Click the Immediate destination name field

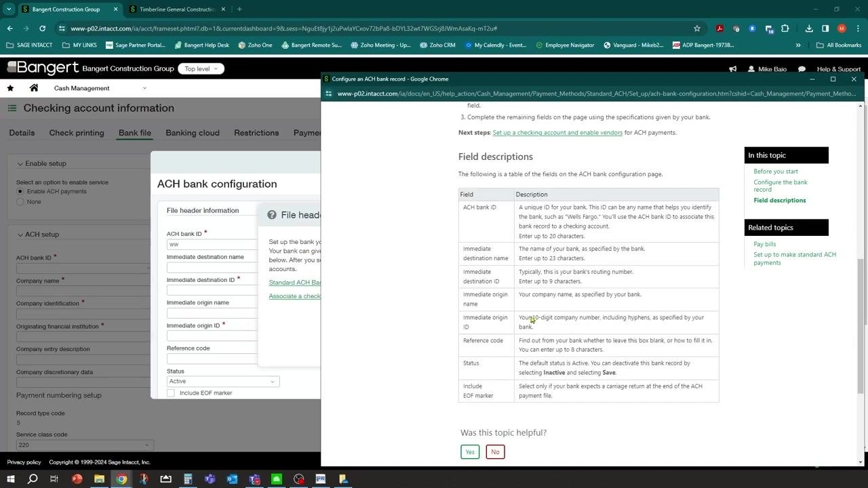[212, 267]
